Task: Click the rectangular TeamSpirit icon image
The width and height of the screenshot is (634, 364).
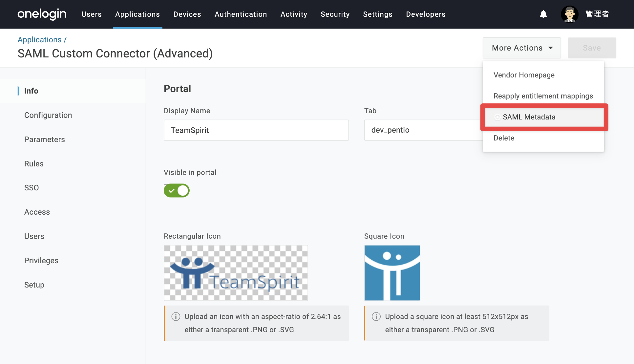Action: [236, 273]
